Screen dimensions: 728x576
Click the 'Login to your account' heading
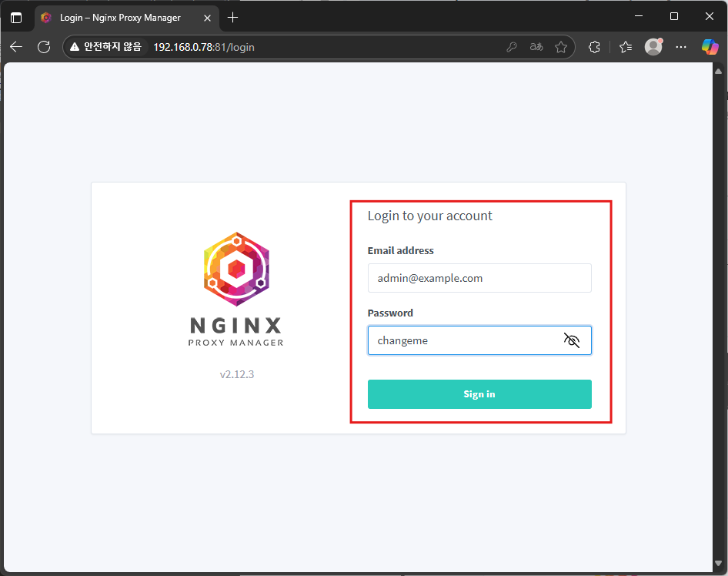pyautogui.click(x=430, y=216)
